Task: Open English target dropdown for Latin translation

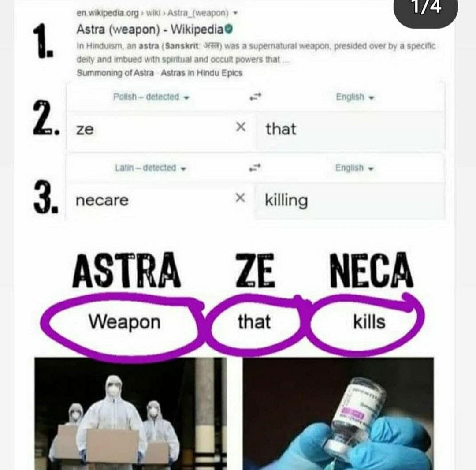Action: (x=354, y=168)
